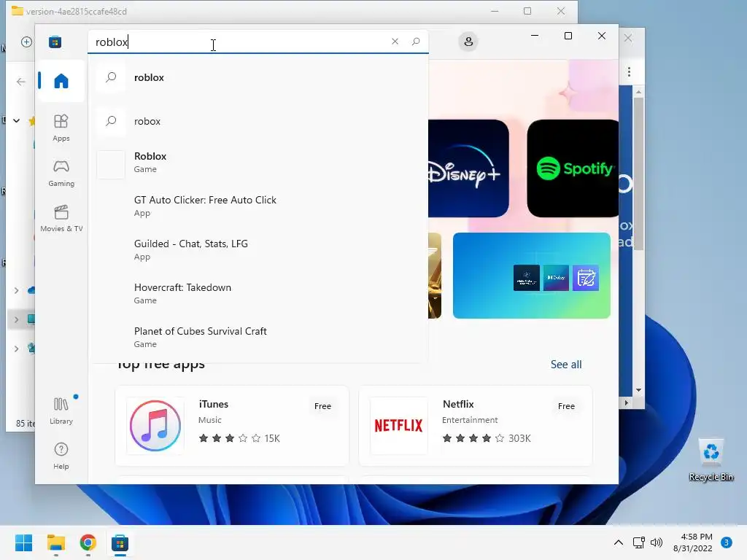Viewport: 747px width, 560px height.
Task: Click the Free button for iTunes
Action: [x=322, y=406]
